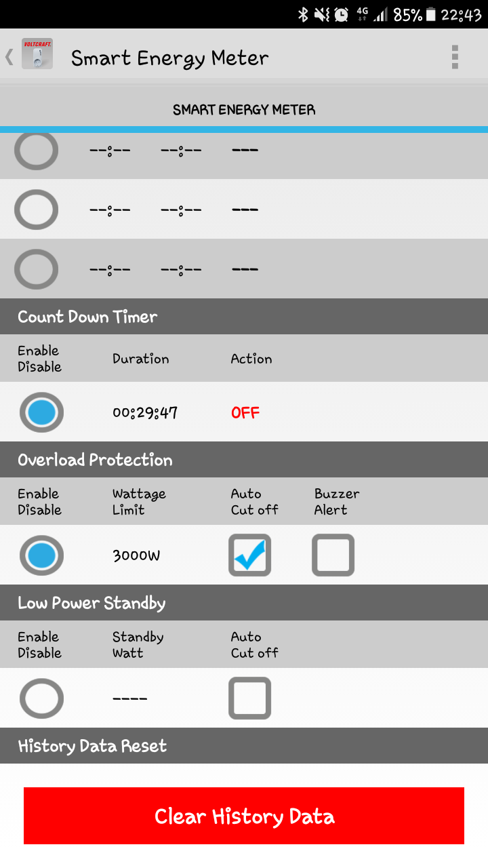Tap the alarm clock status icon
The height and width of the screenshot is (868, 488).
point(342,14)
